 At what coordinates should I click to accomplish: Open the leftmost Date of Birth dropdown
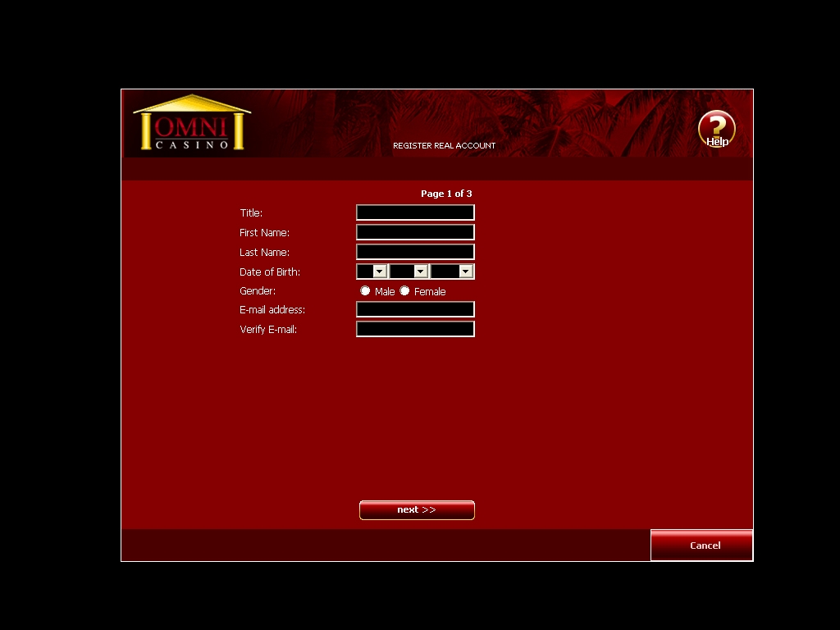pos(372,272)
